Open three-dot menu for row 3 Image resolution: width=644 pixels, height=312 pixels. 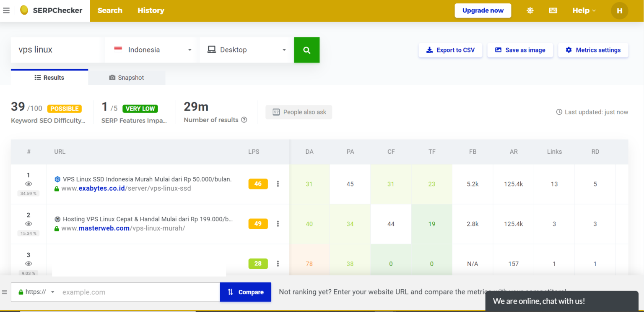click(278, 264)
